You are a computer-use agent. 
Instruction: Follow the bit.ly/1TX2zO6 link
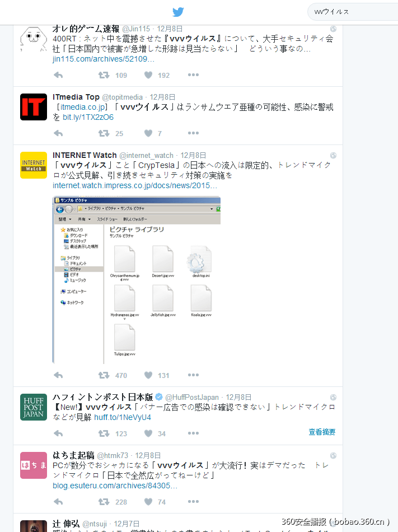[x=88, y=118]
